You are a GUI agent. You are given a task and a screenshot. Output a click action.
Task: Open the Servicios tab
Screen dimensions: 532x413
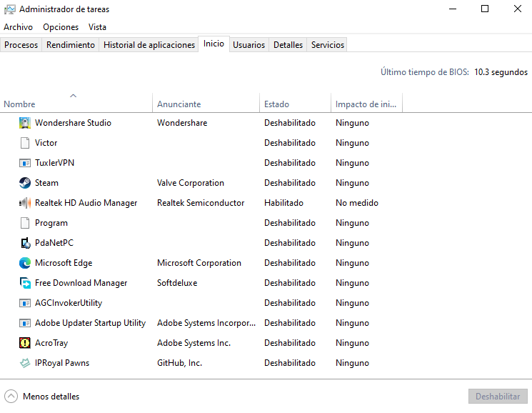[x=328, y=45]
